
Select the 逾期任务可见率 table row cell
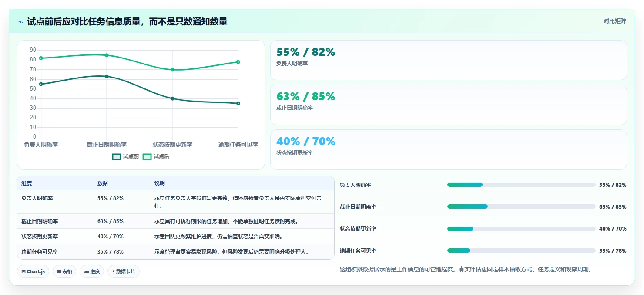pos(40,251)
